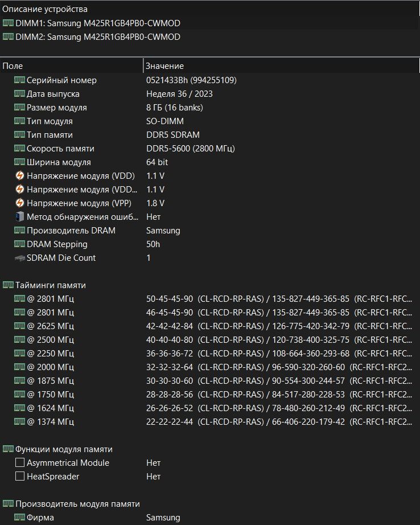Select the Описание устройства header label
The height and width of the screenshot is (525, 420).
point(45,9)
